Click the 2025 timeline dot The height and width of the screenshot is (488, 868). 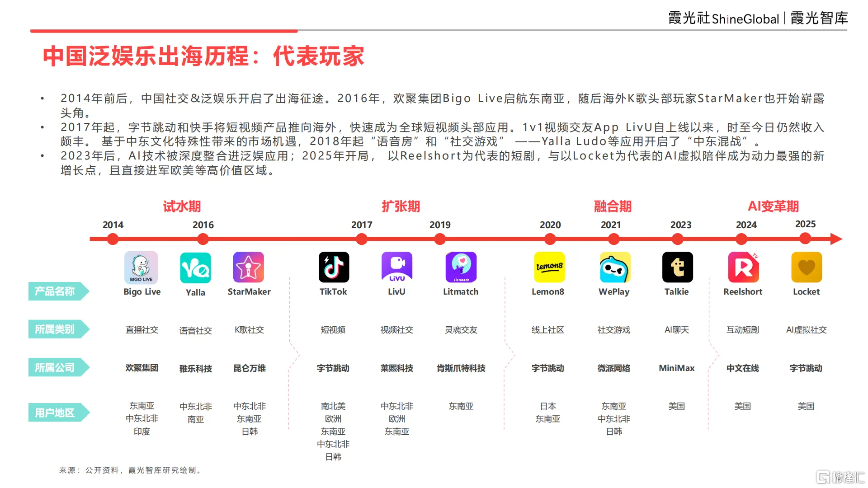[805, 239]
